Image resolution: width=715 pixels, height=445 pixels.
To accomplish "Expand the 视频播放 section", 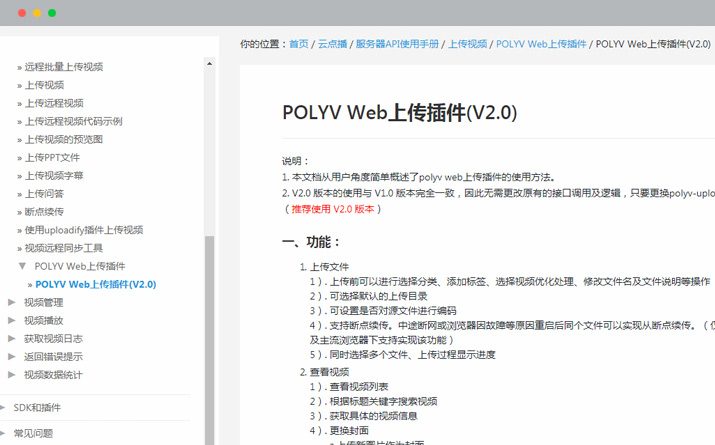I will click(x=12, y=320).
